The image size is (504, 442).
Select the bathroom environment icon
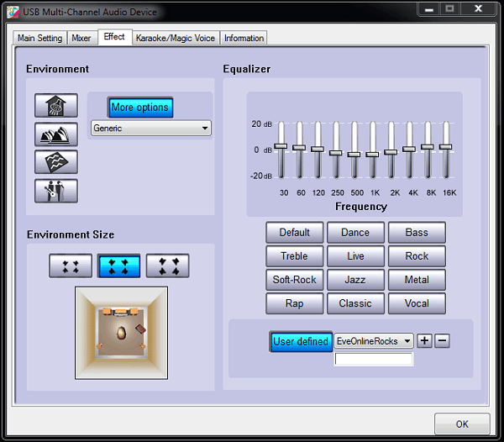pyautogui.click(x=56, y=105)
